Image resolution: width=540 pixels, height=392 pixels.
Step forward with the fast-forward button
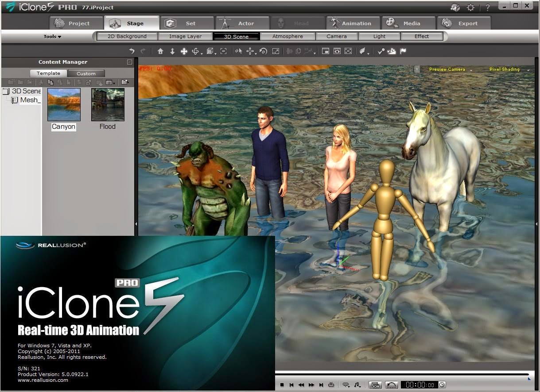pyautogui.click(x=311, y=385)
